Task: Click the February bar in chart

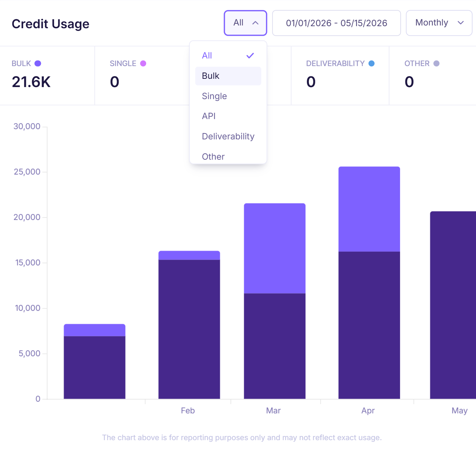Action: [189, 325]
